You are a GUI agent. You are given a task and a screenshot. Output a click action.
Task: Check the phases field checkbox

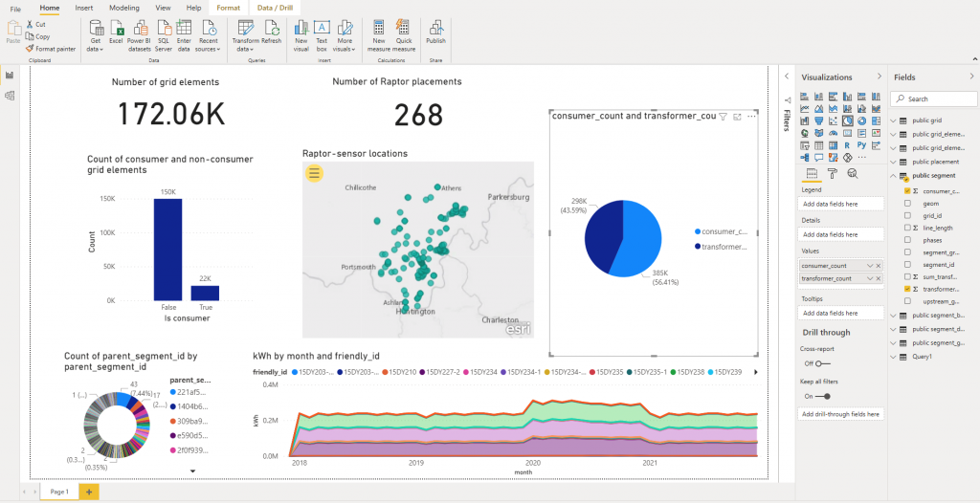(x=907, y=240)
